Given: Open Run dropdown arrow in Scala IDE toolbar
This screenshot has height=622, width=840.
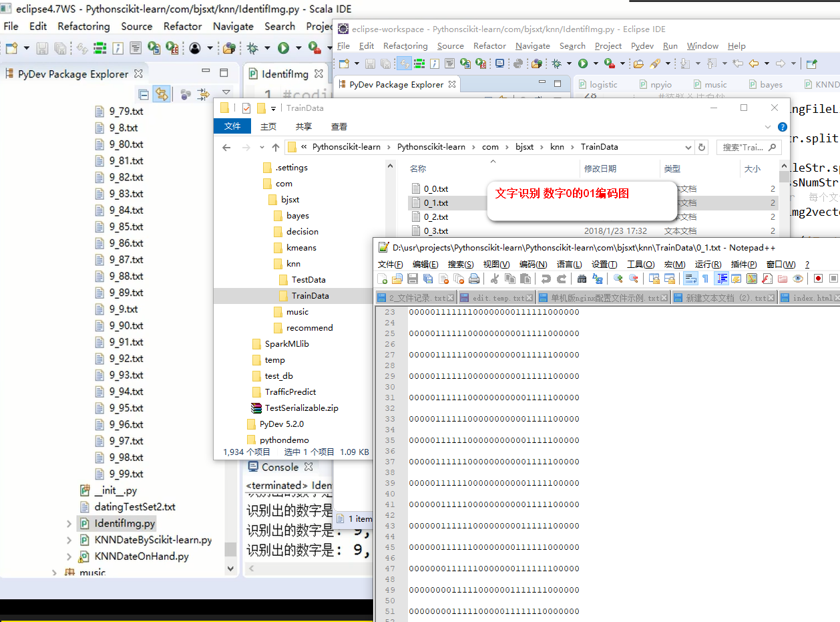Looking at the screenshot, I should [298, 48].
